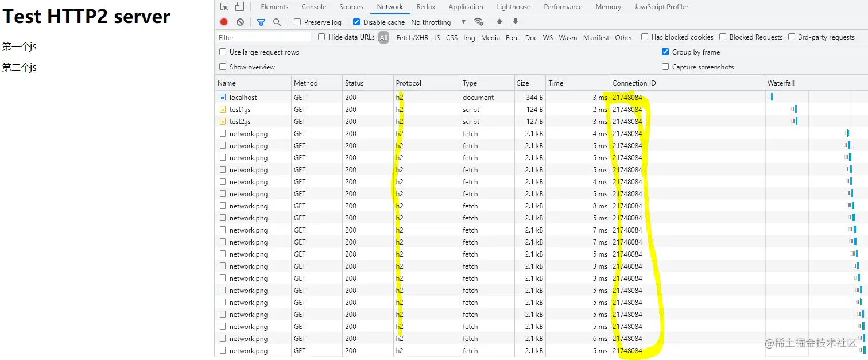
Task: Open the Sources tab
Action: [351, 7]
